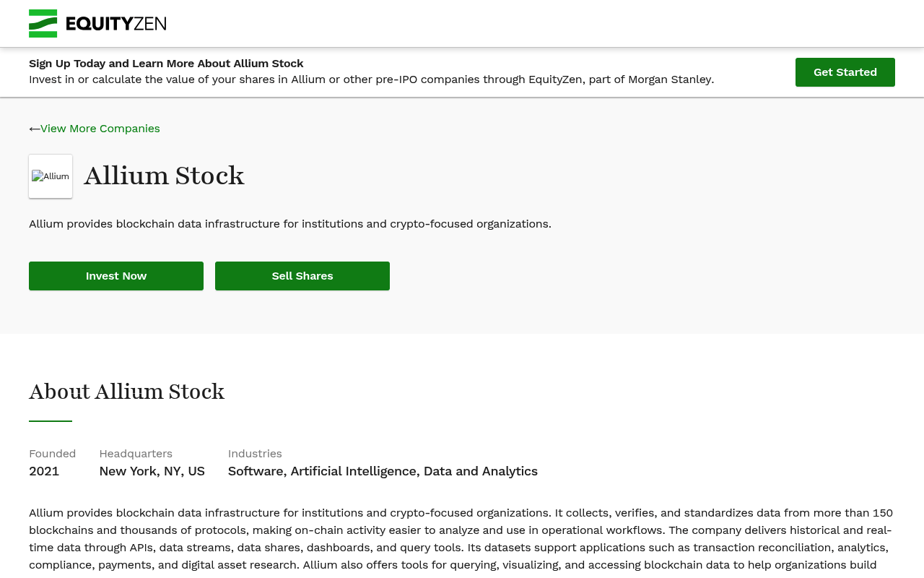This screenshot has width=924, height=578.
Task: Click the back arrow before View More Companies
Action: (35, 129)
